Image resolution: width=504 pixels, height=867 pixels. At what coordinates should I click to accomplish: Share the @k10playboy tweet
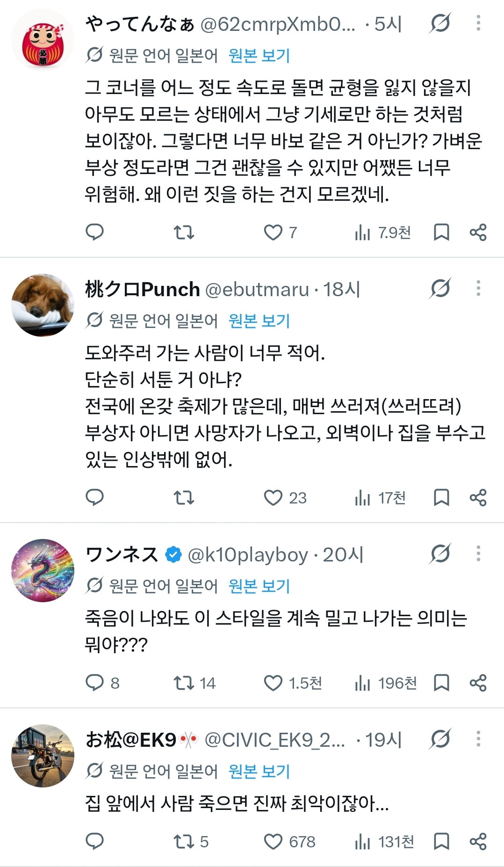tap(478, 683)
